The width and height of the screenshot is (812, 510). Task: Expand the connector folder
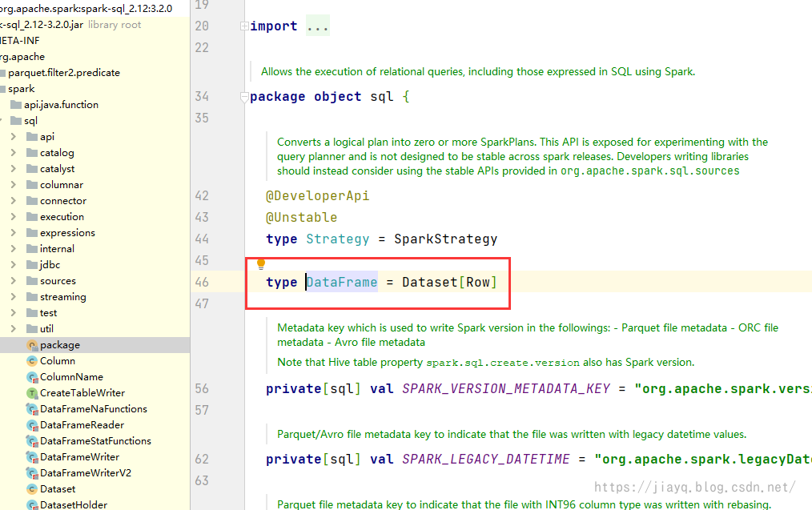coord(14,201)
